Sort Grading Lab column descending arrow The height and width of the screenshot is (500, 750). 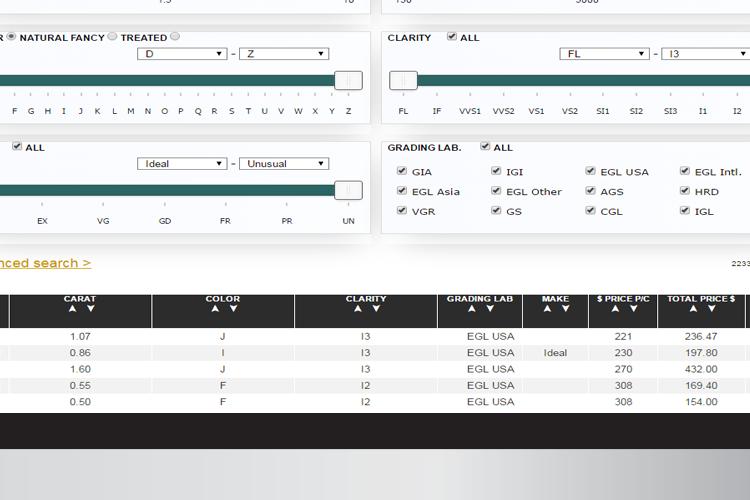tap(490, 309)
